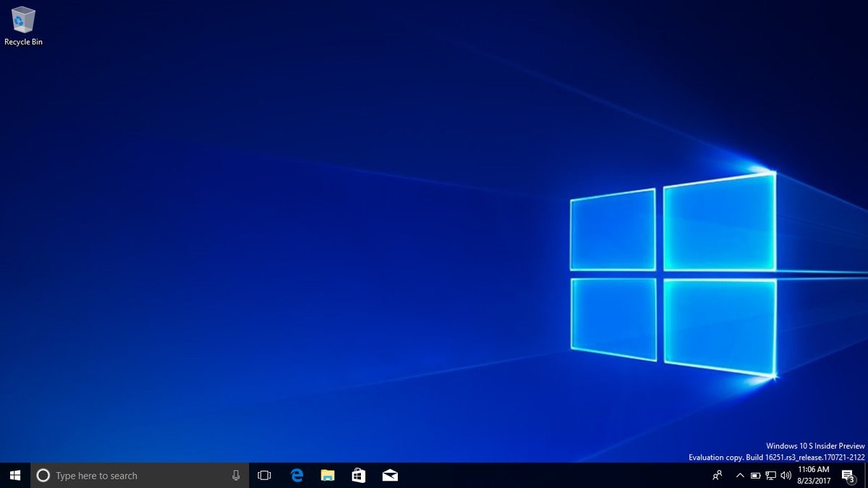Image resolution: width=868 pixels, height=488 pixels.
Task: Open the Windows Start menu
Action: click(x=15, y=475)
